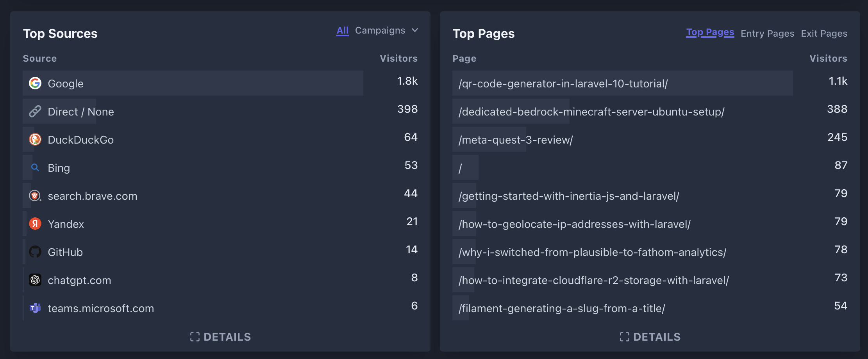Filter by DuckDuckGo source
868x359 pixels.
pos(80,140)
